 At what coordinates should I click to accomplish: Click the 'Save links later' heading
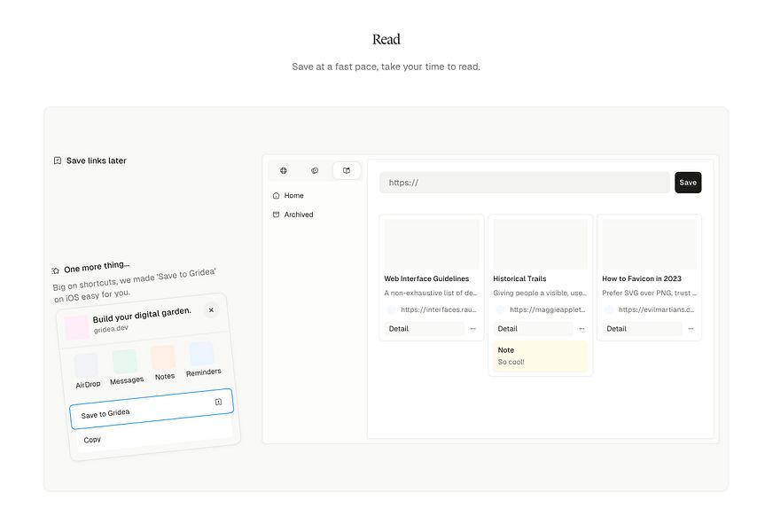(x=96, y=160)
